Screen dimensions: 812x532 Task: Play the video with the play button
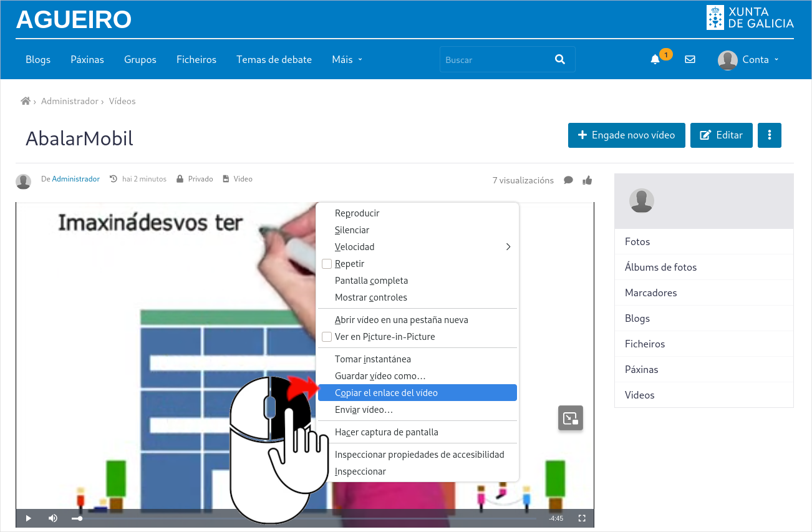(28, 518)
